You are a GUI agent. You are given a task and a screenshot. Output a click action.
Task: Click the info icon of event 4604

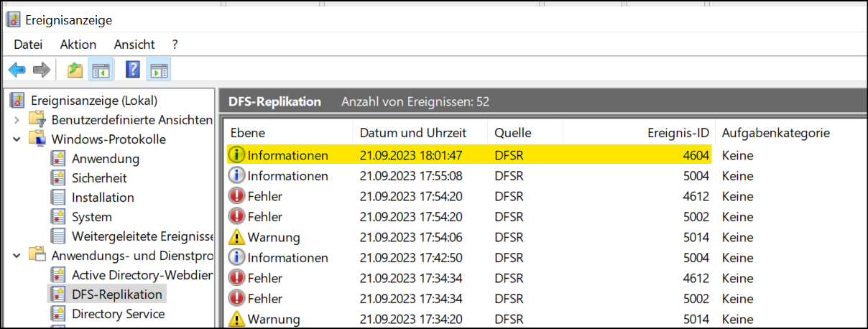[236, 155]
